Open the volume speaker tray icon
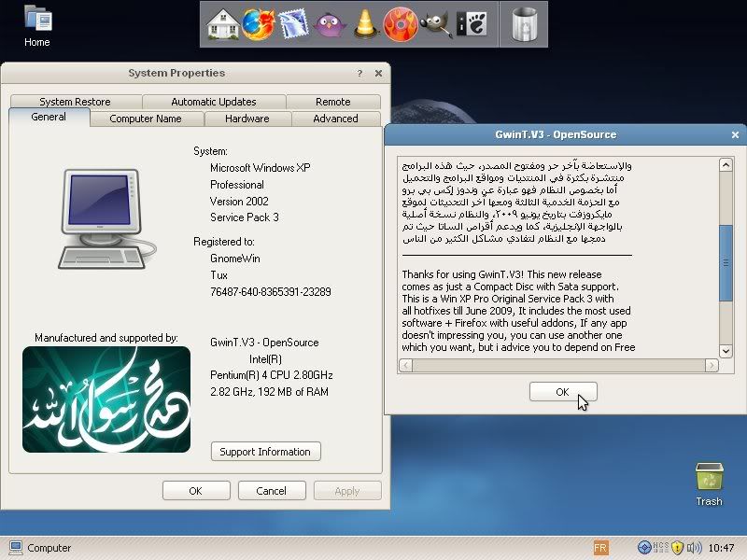Screen dimensions: 747x560 click(x=694, y=548)
